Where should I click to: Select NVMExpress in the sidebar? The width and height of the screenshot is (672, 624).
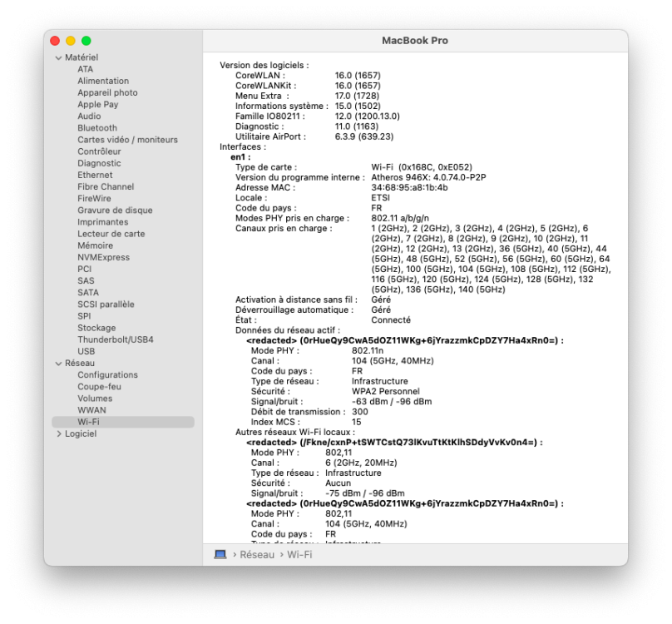tap(103, 258)
